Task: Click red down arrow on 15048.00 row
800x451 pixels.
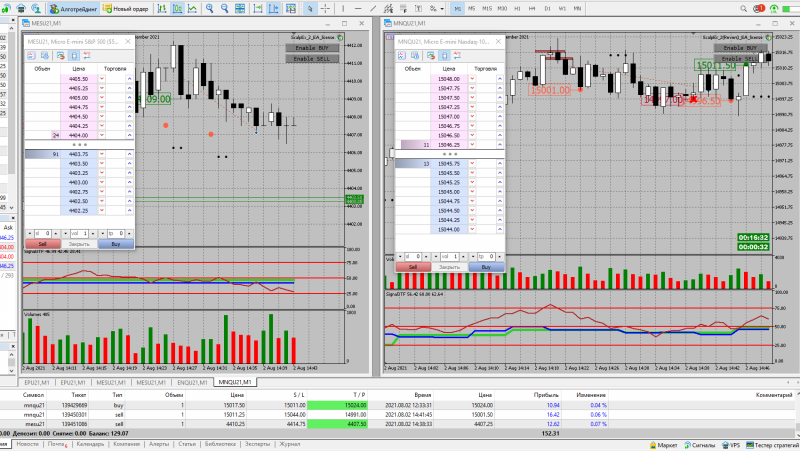Action: [x=472, y=79]
